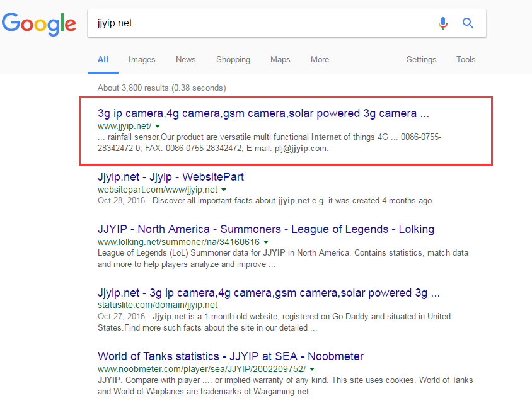Screen dimensions: 532x408
Task: Open the JJYIP League of Legends Lolking result
Action: pos(266,229)
